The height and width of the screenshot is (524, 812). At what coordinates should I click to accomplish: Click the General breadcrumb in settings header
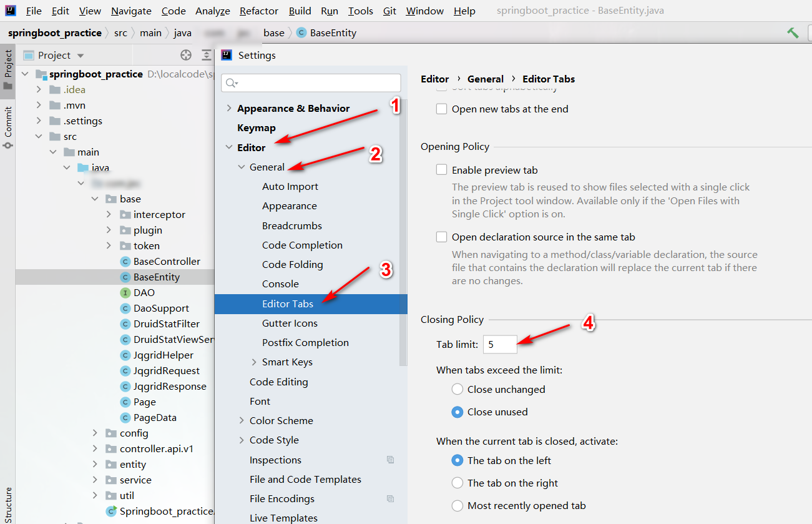485,79
